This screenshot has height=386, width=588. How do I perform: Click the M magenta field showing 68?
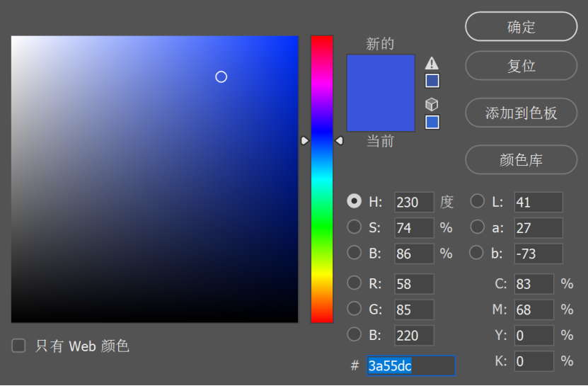pyautogui.click(x=534, y=310)
